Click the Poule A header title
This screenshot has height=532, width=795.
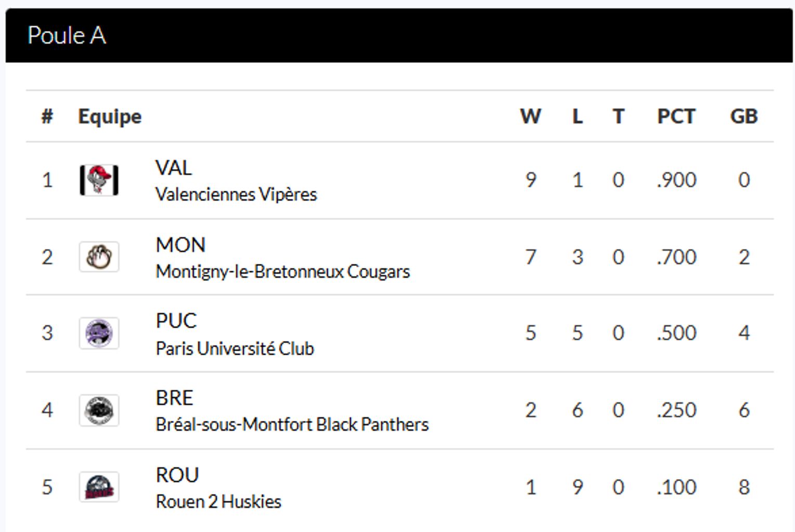click(x=67, y=35)
